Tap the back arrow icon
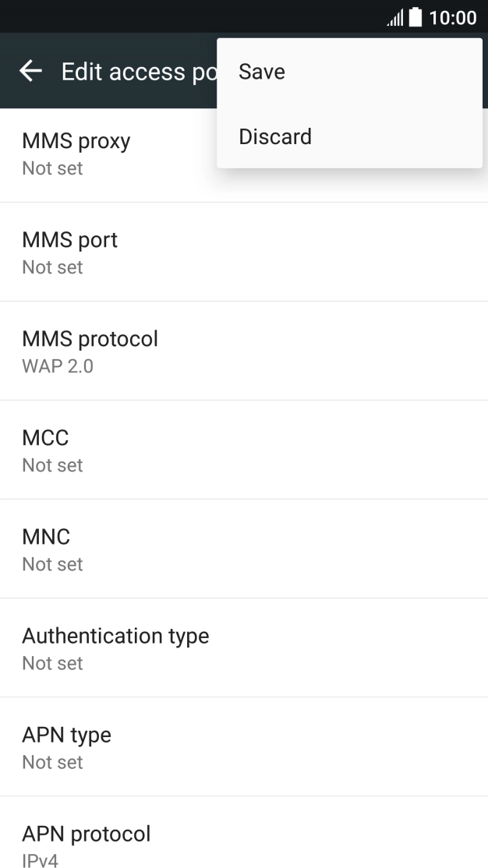Screen dimensions: 488x868 [x=31, y=72]
